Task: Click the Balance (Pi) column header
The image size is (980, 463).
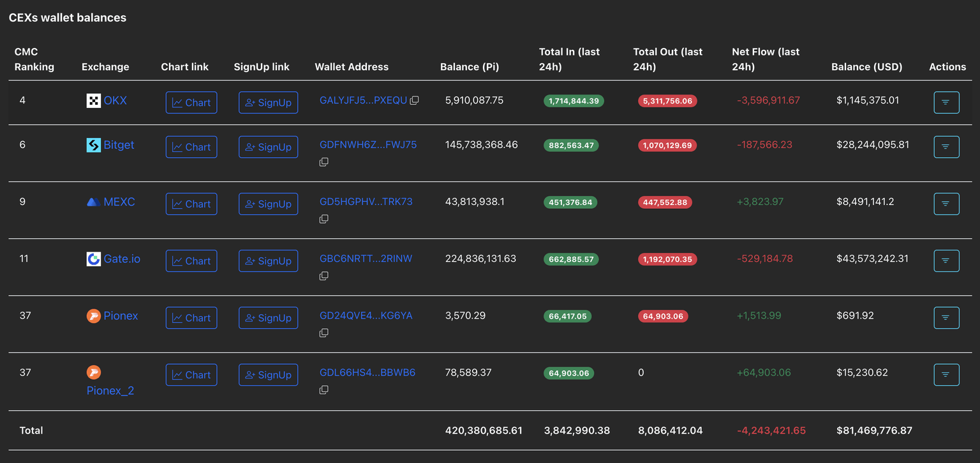Action: (470, 66)
